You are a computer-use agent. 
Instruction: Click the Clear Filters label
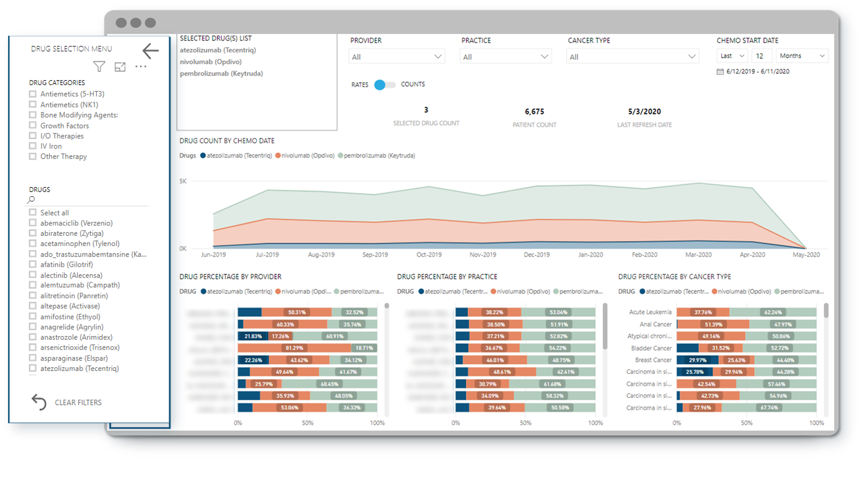(x=78, y=402)
